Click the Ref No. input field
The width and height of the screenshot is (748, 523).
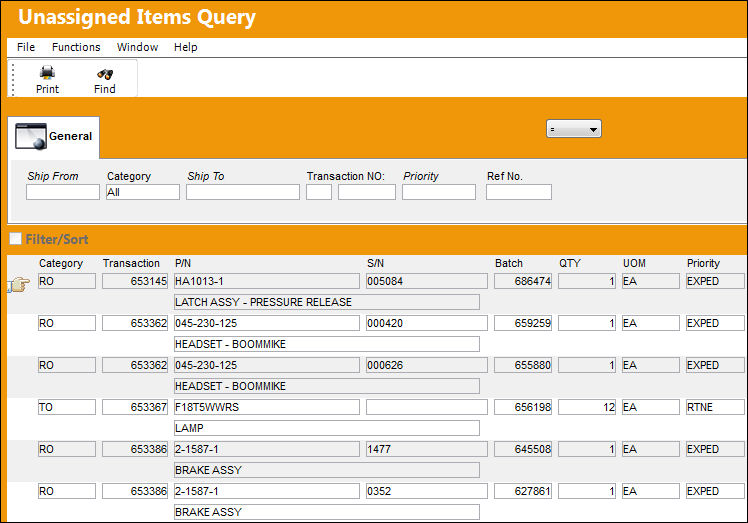pyautogui.click(x=519, y=192)
